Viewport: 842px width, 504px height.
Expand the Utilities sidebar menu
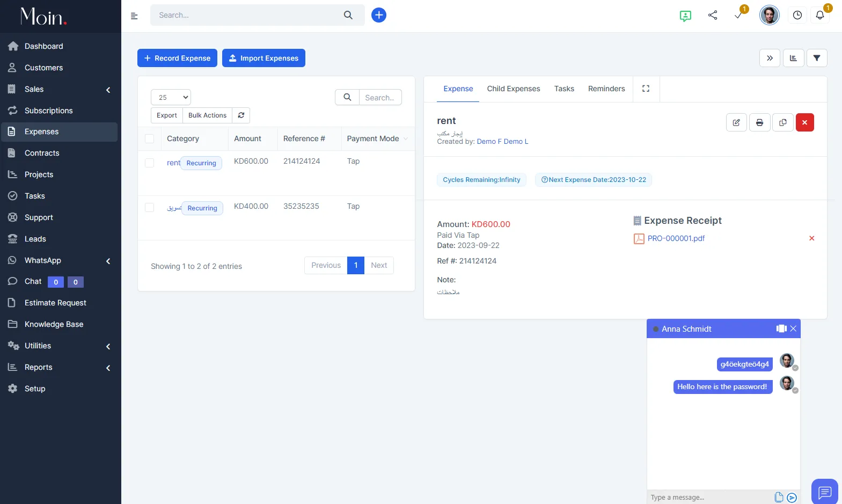click(x=60, y=346)
